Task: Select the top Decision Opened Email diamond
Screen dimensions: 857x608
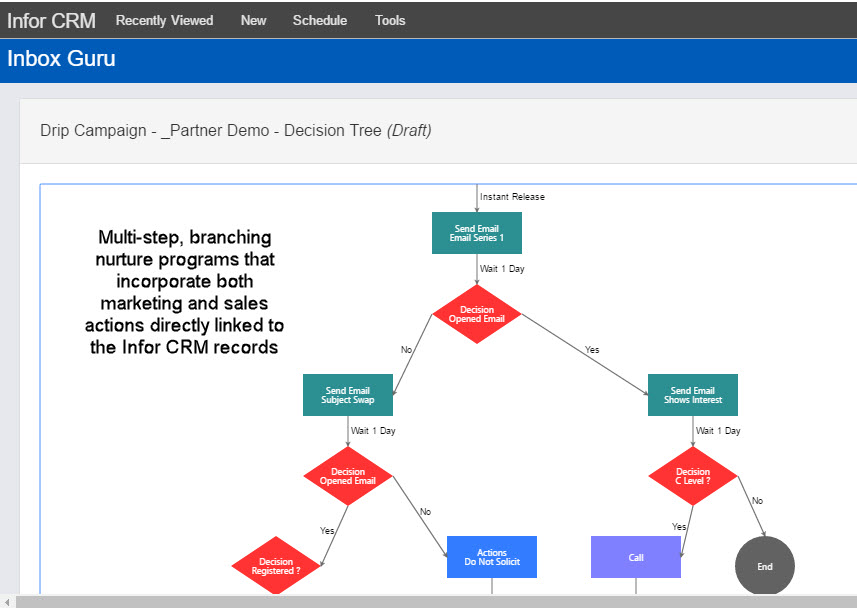Action: click(477, 314)
